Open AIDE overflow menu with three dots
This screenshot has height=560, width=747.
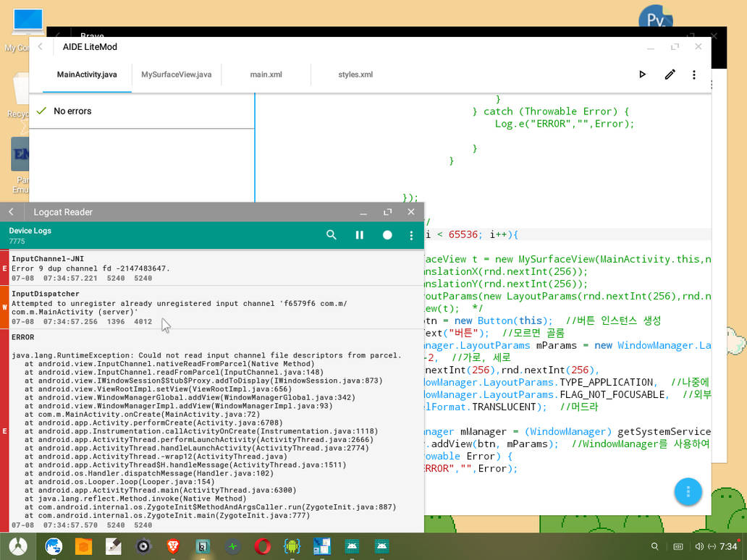coord(693,75)
